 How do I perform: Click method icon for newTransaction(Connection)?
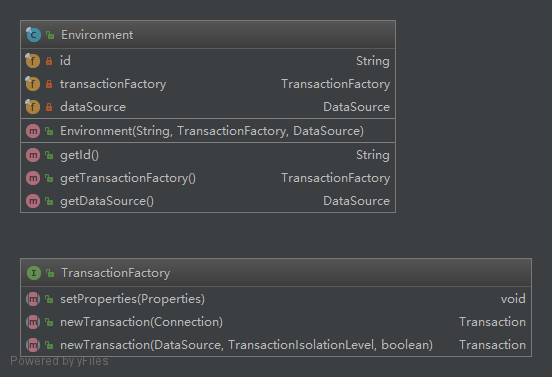pyautogui.click(x=33, y=322)
